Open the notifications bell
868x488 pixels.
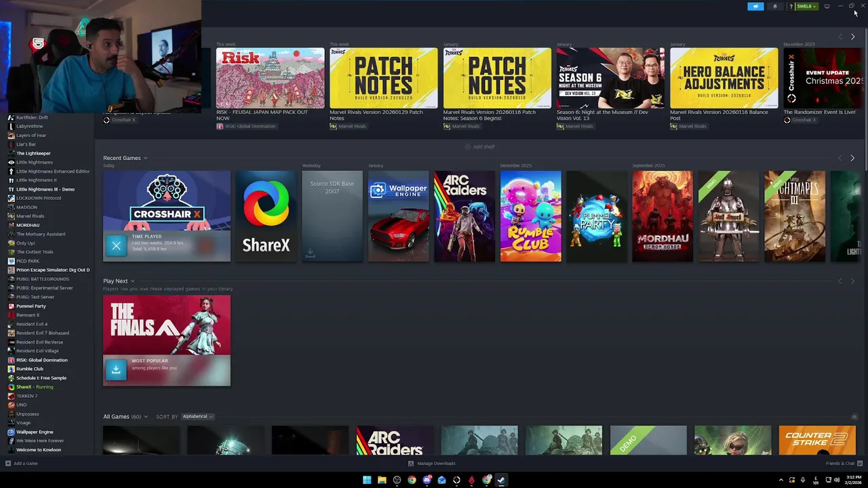pyautogui.click(x=775, y=6)
